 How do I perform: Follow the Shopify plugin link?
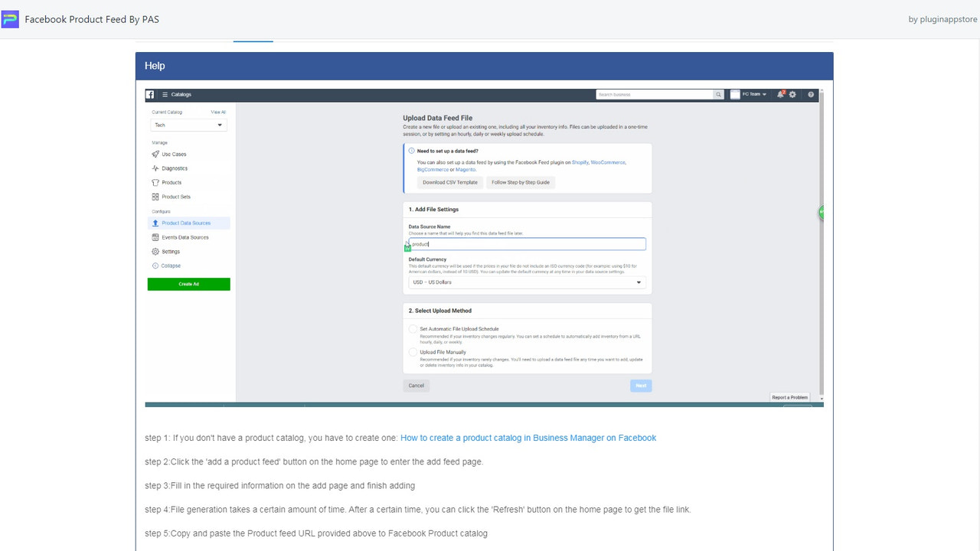[x=580, y=162]
